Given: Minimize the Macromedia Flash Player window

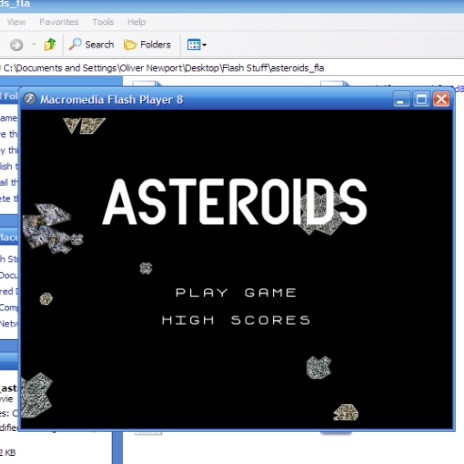Looking at the screenshot, I should [x=401, y=99].
